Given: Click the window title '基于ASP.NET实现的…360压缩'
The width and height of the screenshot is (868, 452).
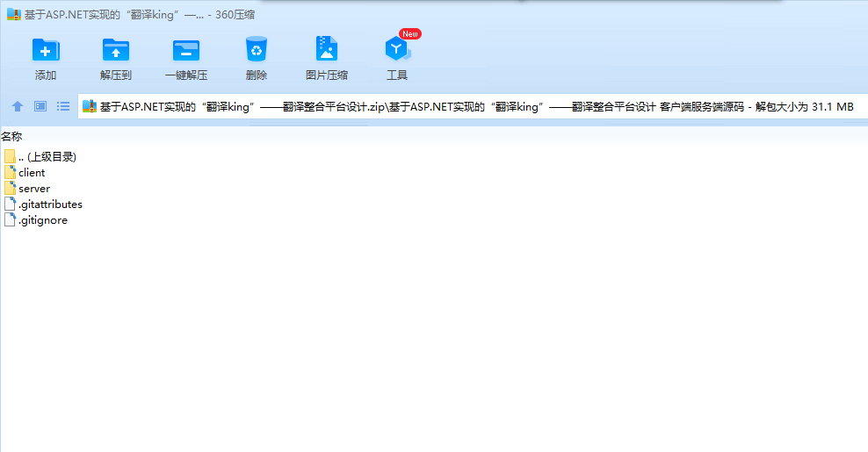Looking at the screenshot, I should point(140,15).
